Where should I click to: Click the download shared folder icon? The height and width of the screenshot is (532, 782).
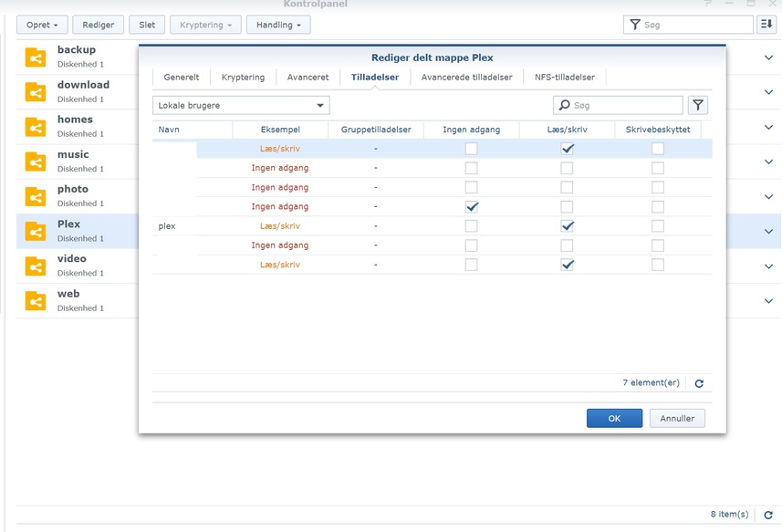point(36,92)
